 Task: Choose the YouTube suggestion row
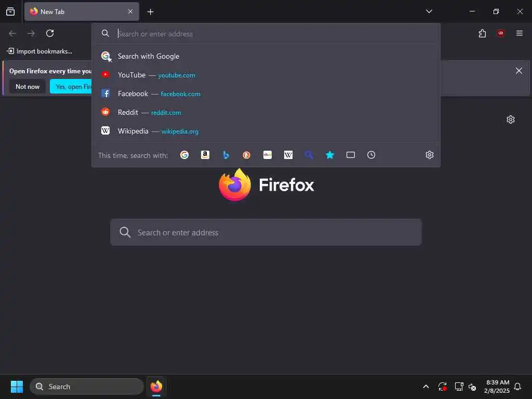pos(266,75)
